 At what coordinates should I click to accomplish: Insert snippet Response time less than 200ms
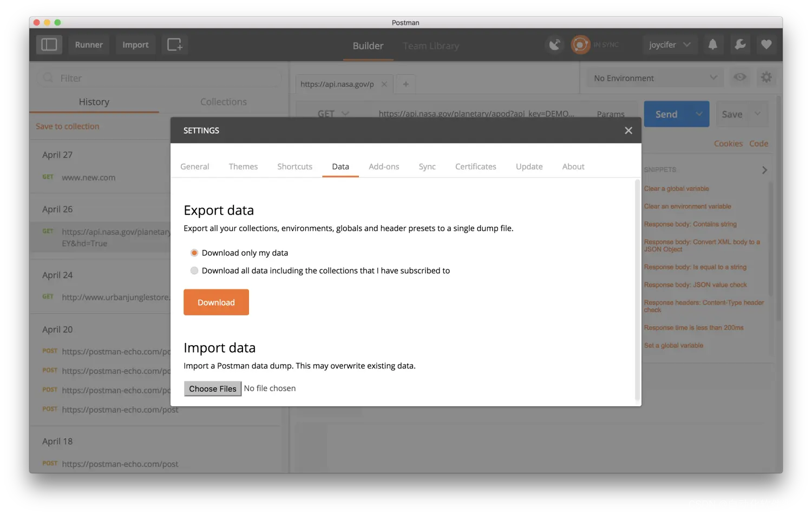tap(693, 328)
